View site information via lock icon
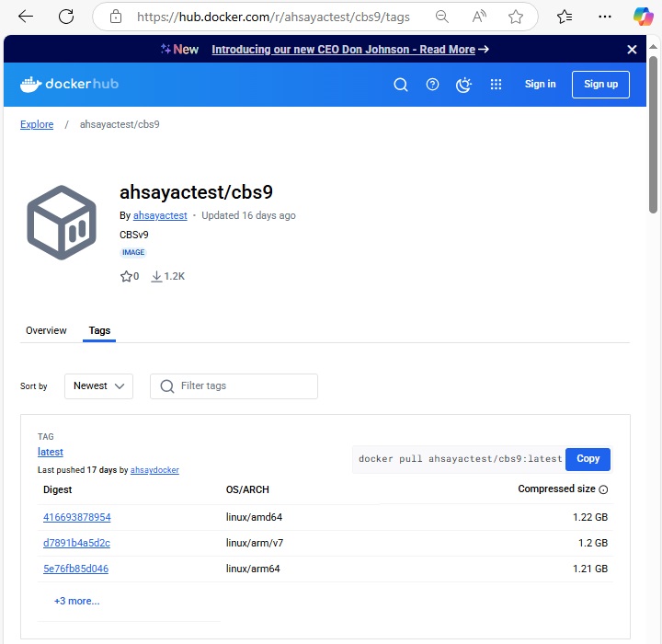The image size is (662, 644). (116, 17)
